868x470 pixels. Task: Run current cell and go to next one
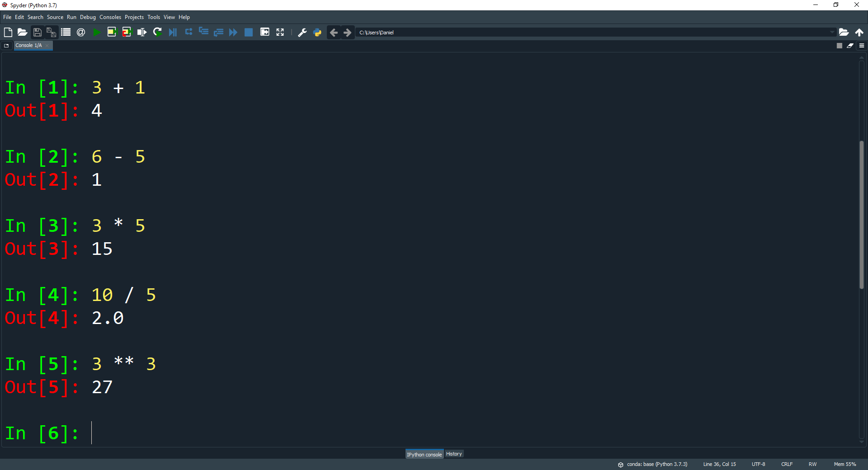point(127,32)
